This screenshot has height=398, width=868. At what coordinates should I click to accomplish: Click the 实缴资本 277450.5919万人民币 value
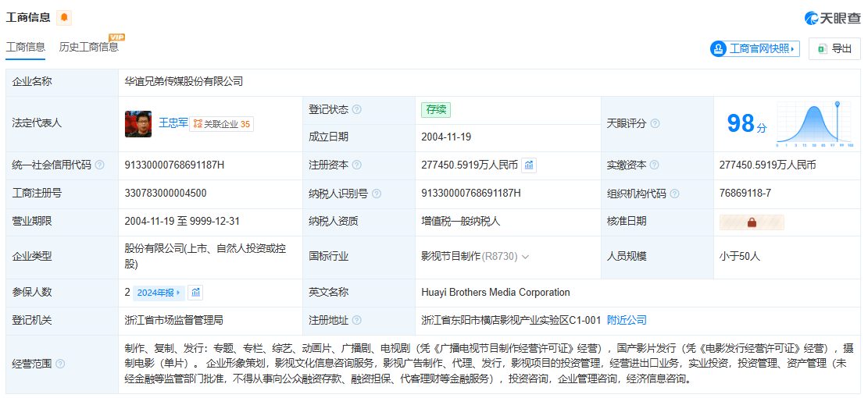[767, 165]
